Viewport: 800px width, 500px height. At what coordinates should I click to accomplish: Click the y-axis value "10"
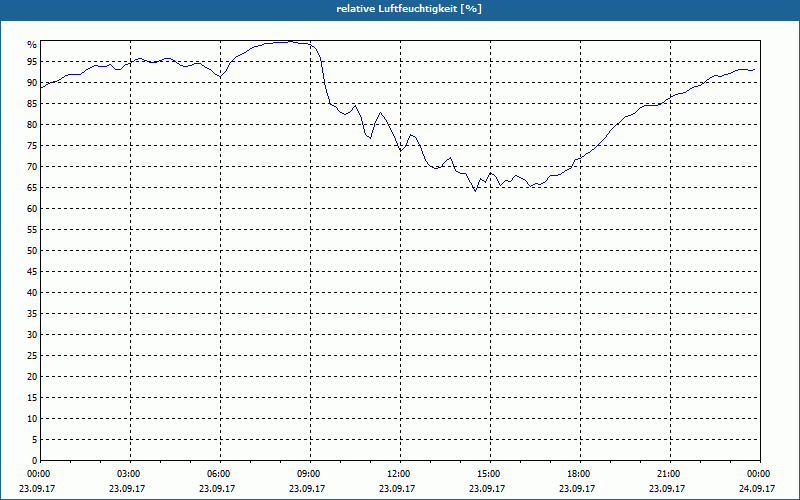(x=32, y=419)
